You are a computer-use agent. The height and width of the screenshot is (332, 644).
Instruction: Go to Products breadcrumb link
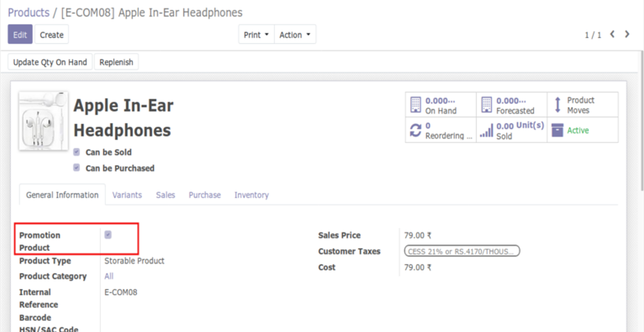coord(29,13)
